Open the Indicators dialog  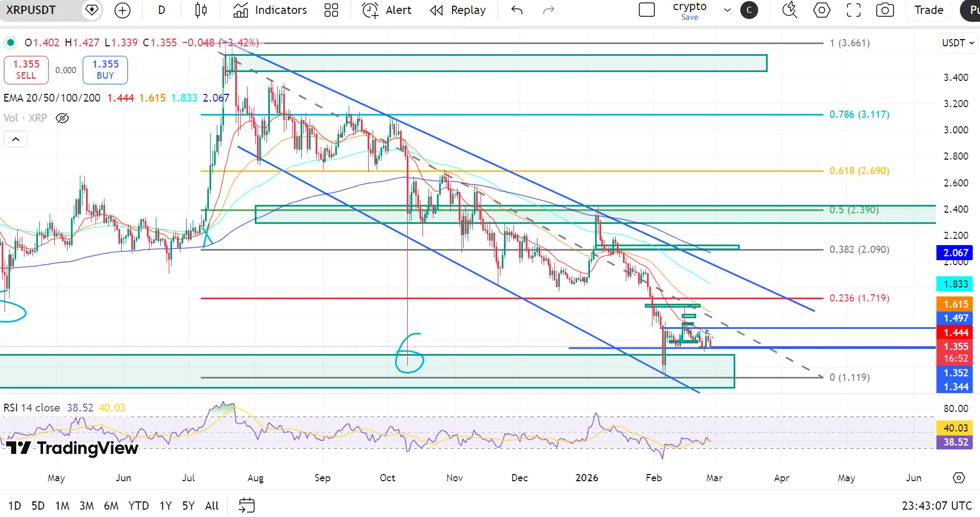click(270, 10)
